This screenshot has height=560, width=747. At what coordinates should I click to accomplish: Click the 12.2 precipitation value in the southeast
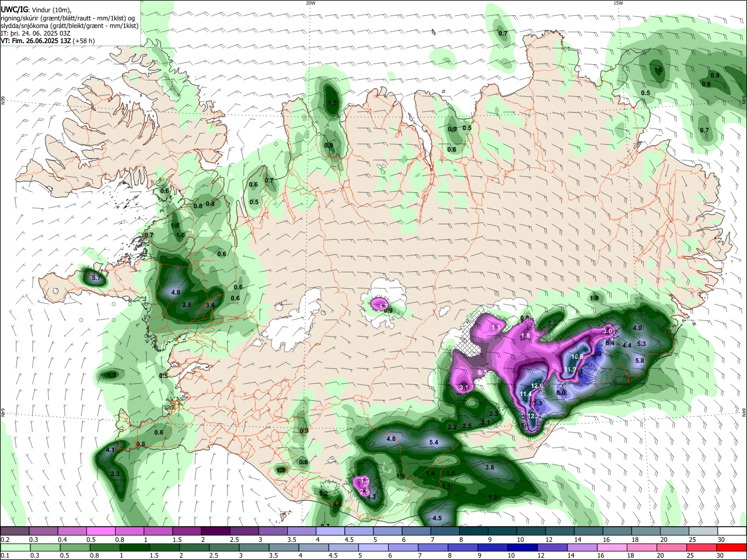coord(534,416)
